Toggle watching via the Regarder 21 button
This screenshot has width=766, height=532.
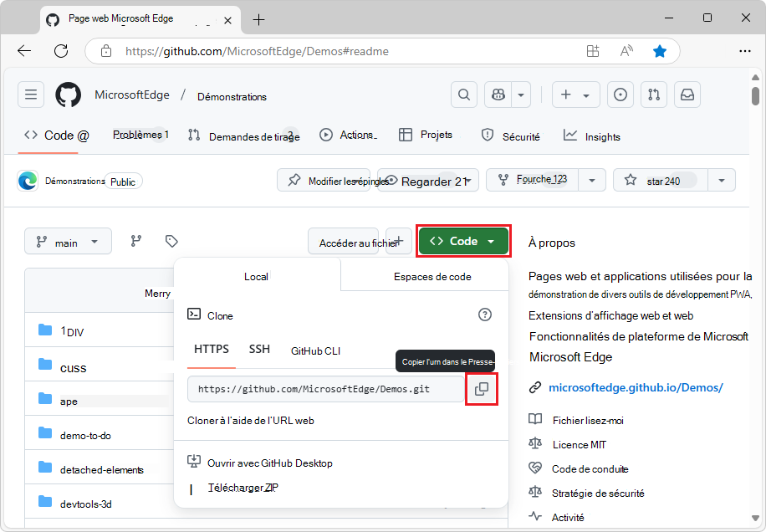click(427, 180)
